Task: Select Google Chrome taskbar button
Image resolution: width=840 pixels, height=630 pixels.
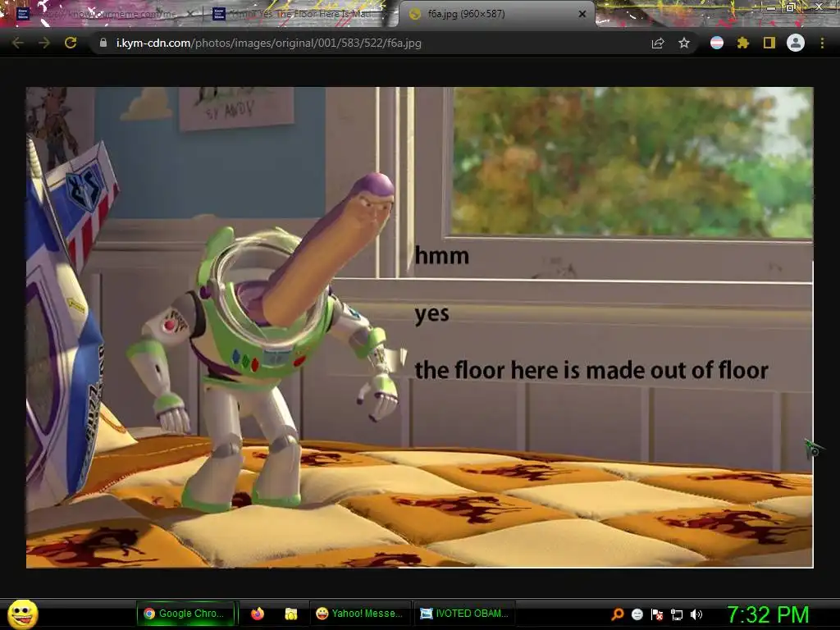Action: pyautogui.click(x=185, y=614)
